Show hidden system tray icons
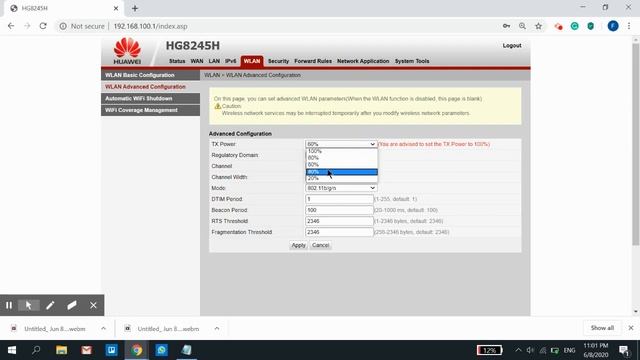 [518, 350]
